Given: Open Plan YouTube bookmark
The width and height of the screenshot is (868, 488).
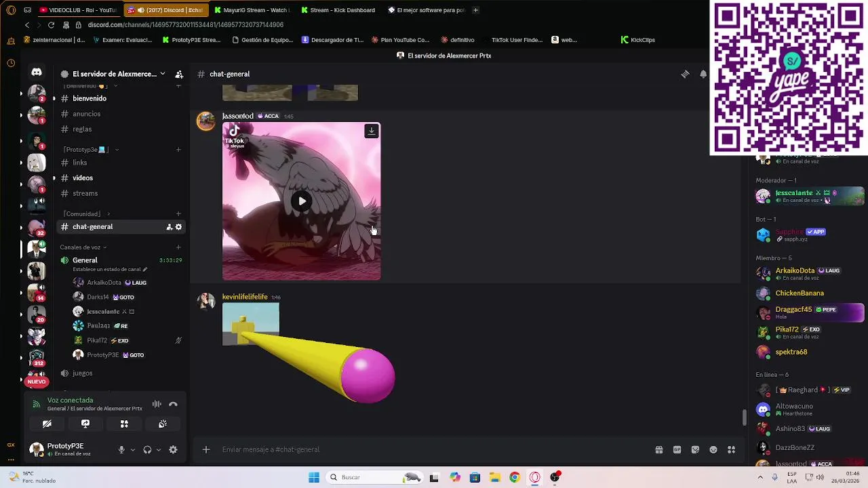Looking at the screenshot, I should (x=400, y=40).
